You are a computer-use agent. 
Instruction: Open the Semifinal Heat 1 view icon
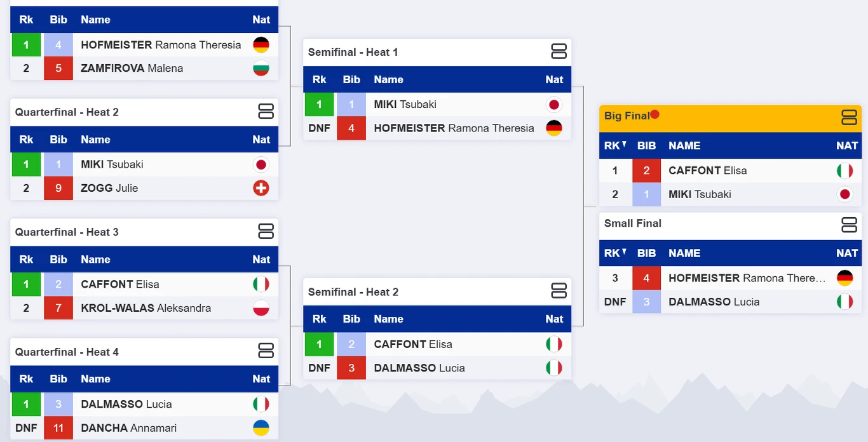coord(559,52)
